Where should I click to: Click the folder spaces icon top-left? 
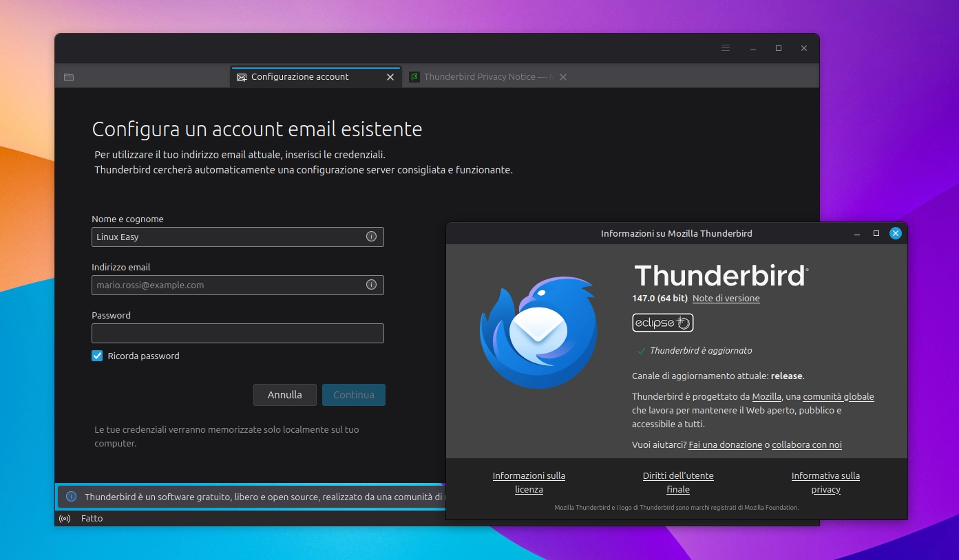click(68, 77)
